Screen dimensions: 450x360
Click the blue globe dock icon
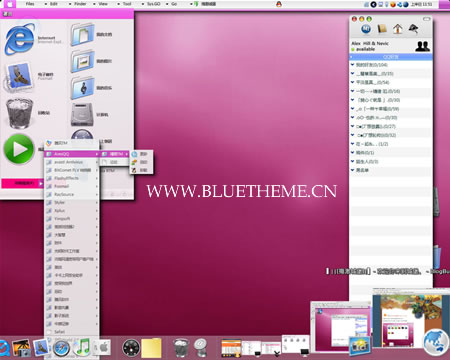pos(436,343)
